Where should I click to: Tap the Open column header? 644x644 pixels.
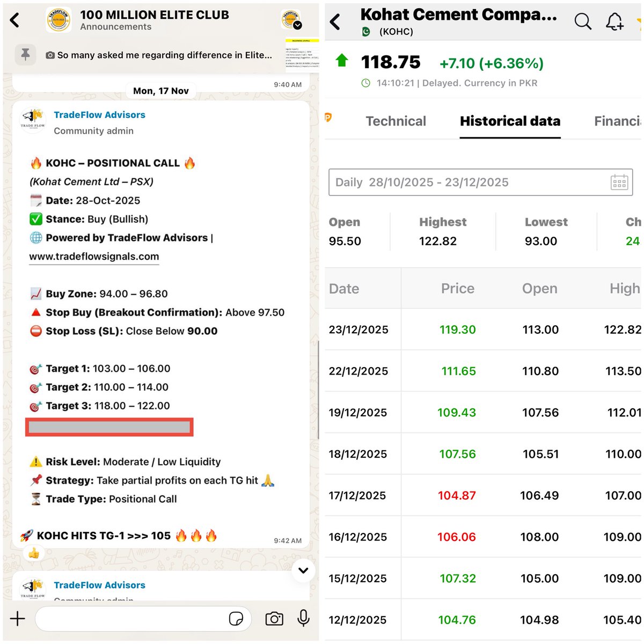coord(540,289)
